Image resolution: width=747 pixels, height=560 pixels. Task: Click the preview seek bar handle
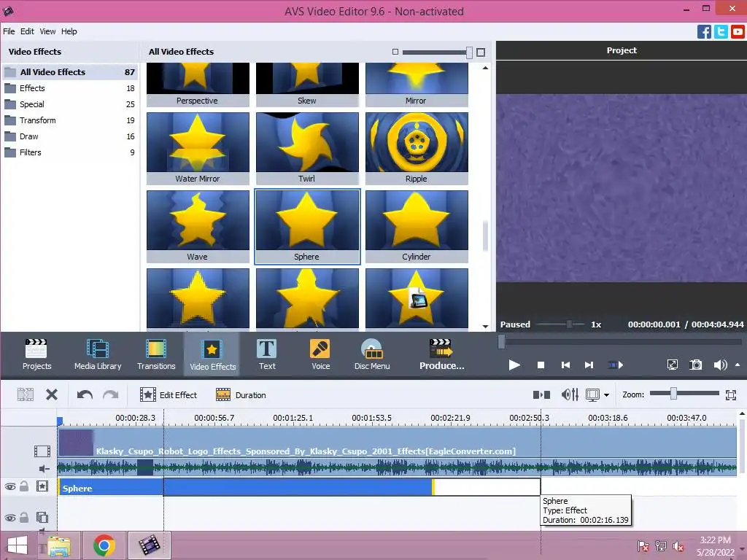point(501,341)
